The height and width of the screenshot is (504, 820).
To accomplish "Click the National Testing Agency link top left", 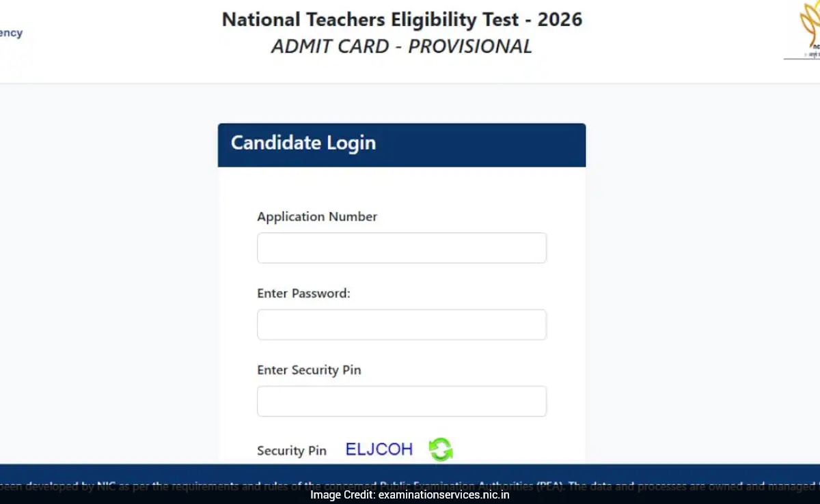I will 10,32.
